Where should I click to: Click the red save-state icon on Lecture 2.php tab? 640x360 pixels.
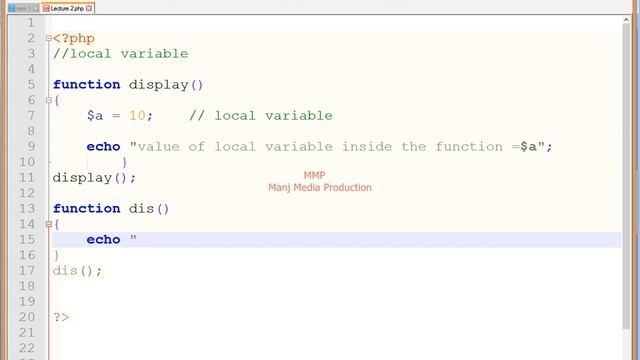(46, 8)
